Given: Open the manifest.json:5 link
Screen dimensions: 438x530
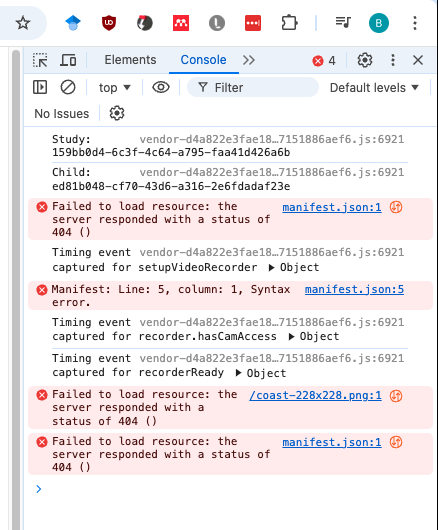Looking at the screenshot, I should click(354, 289).
